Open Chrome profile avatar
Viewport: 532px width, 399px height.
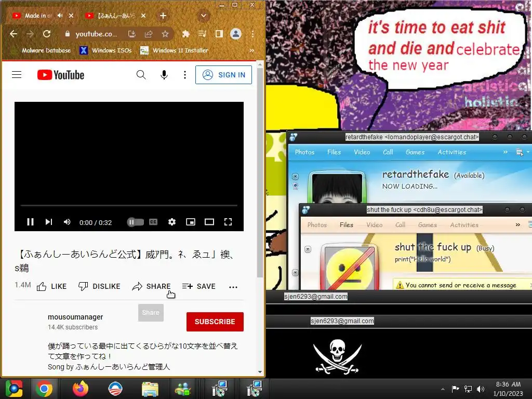click(x=236, y=34)
